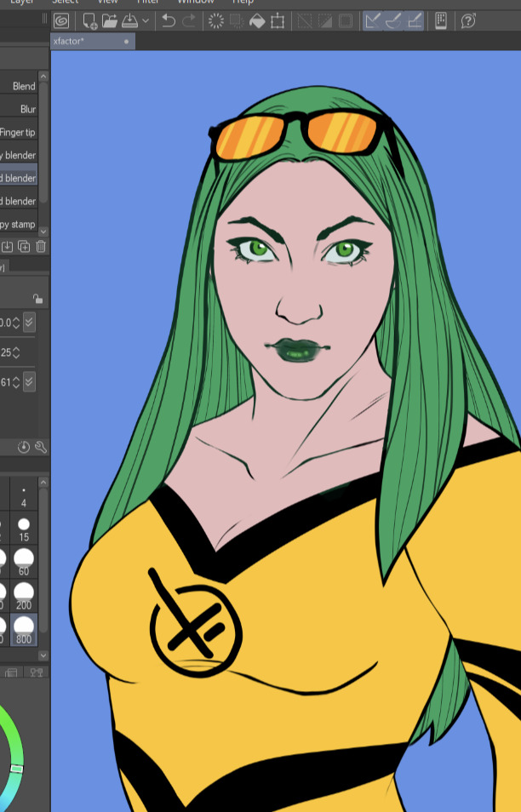Click the Deselect icon
This screenshot has width=521, height=812.
tap(304, 21)
